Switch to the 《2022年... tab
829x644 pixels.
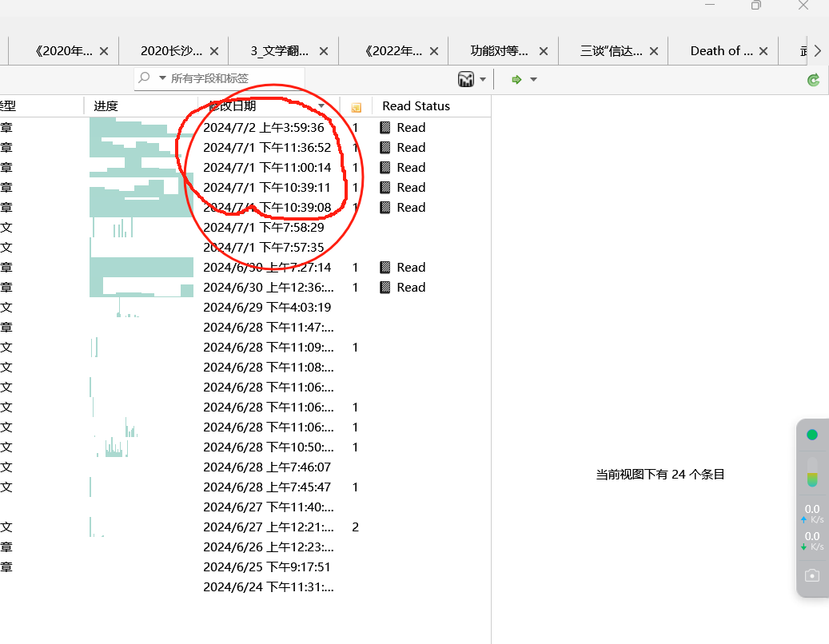point(393,51)
